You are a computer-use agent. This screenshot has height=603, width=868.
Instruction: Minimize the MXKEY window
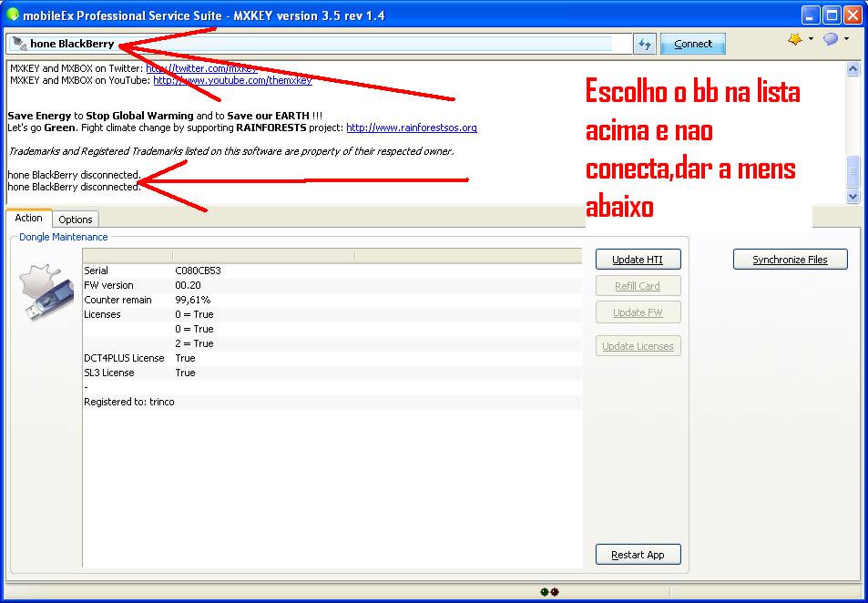tap(812, 15)
